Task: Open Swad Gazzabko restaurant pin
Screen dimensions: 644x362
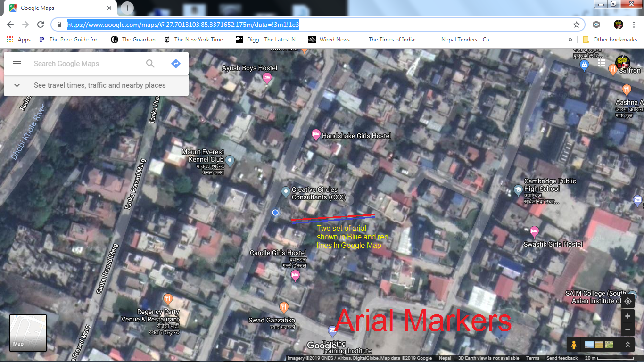Action: (x=284, y=308)
